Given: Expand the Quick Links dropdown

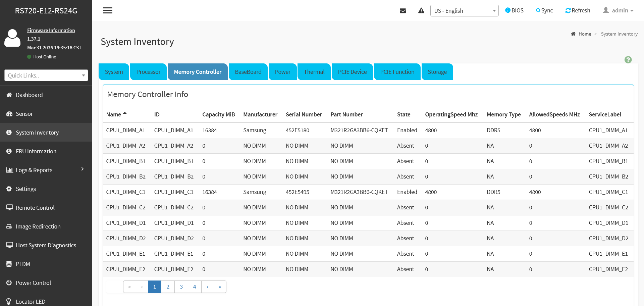Looking at the screenshot, I should pyautogui.click(x=46, y=75).
